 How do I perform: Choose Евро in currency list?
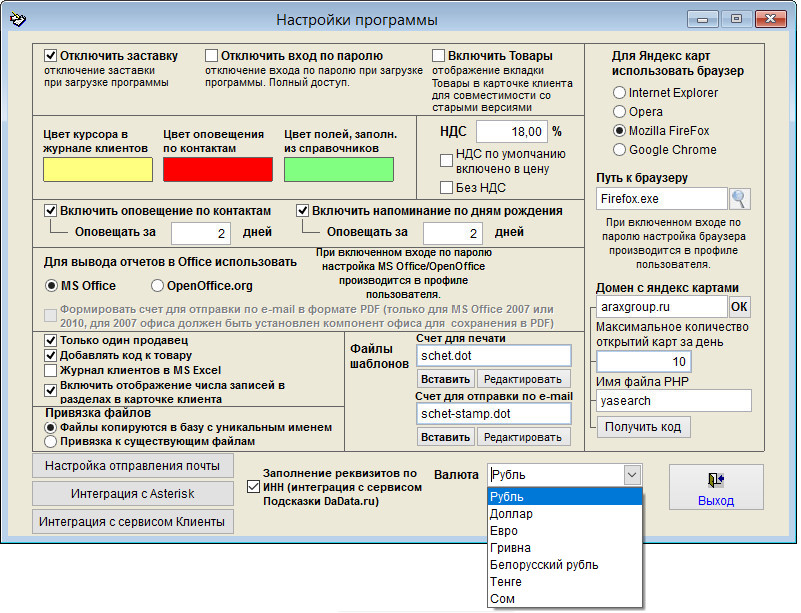click(x=565, y=531)
